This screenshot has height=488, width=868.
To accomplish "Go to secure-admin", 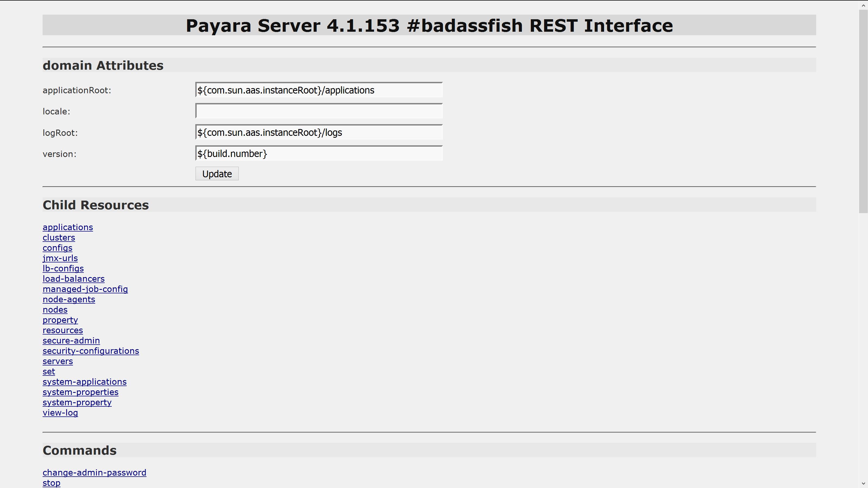I will (71, 341).
